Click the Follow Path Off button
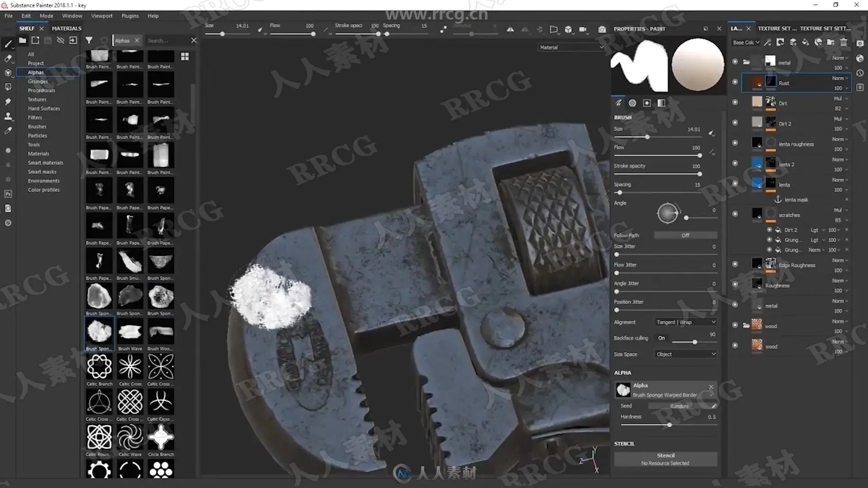Image resolution: width=868 pixels, height=488 pixels. (685, 235)
